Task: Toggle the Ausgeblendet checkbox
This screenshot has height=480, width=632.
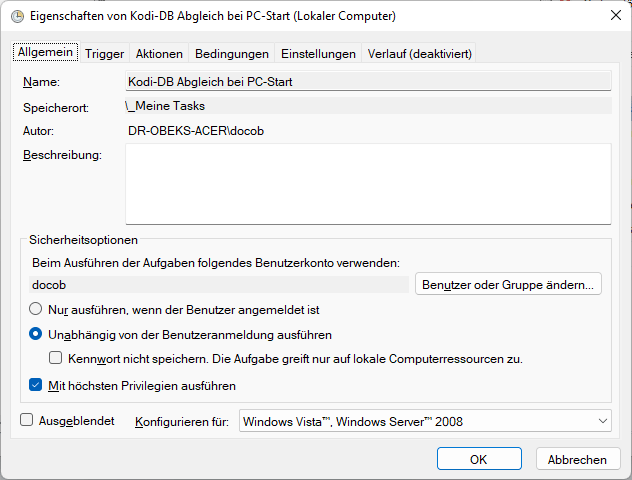Action: pyautogui.click(x=27, y=420)
